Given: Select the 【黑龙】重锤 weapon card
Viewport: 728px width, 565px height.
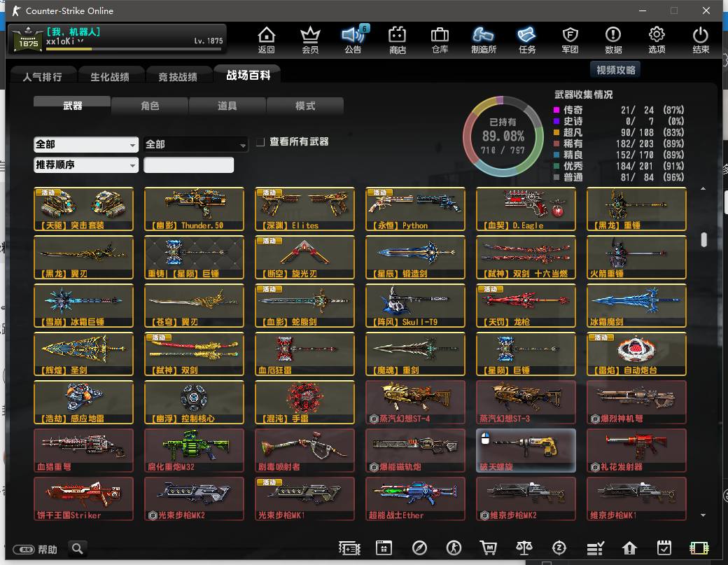Looking at the screenshot, I should 636,209.
